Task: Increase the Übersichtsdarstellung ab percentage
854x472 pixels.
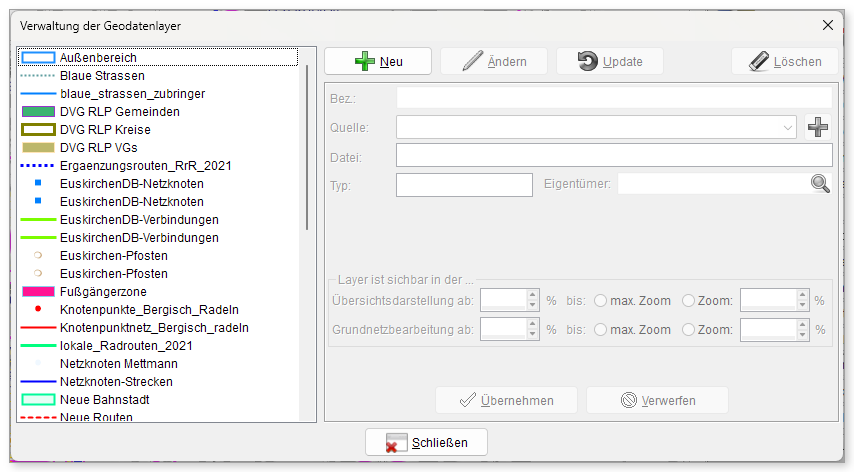Action: pos(533,295)
